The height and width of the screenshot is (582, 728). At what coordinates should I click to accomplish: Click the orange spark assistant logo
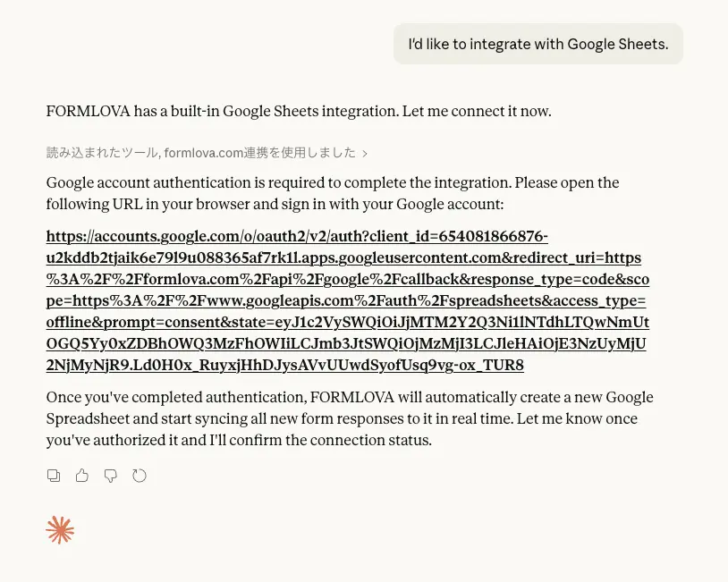click(x=60, y=529)
